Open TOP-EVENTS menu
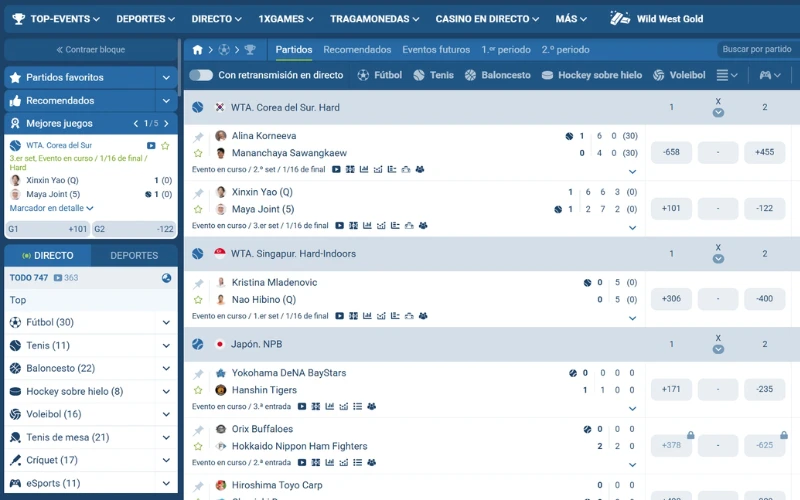 (56, 19)
